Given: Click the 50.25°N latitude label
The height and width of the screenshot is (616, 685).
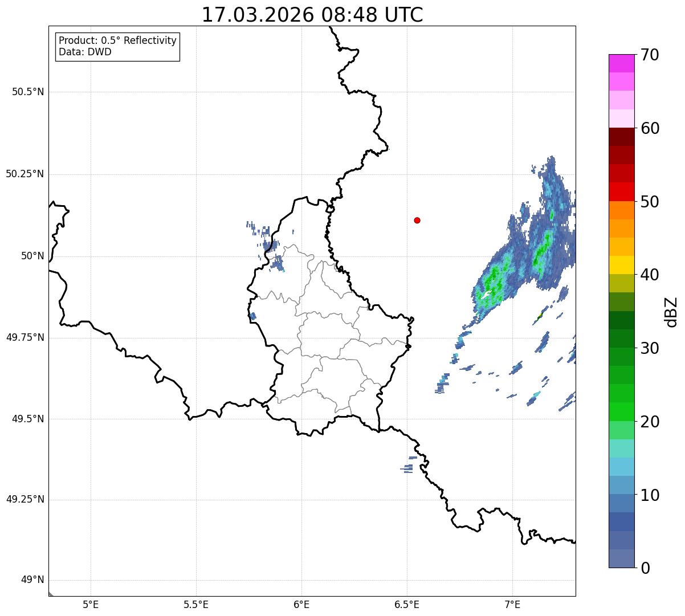Looking at the screenshot, I should pos(25,174).
